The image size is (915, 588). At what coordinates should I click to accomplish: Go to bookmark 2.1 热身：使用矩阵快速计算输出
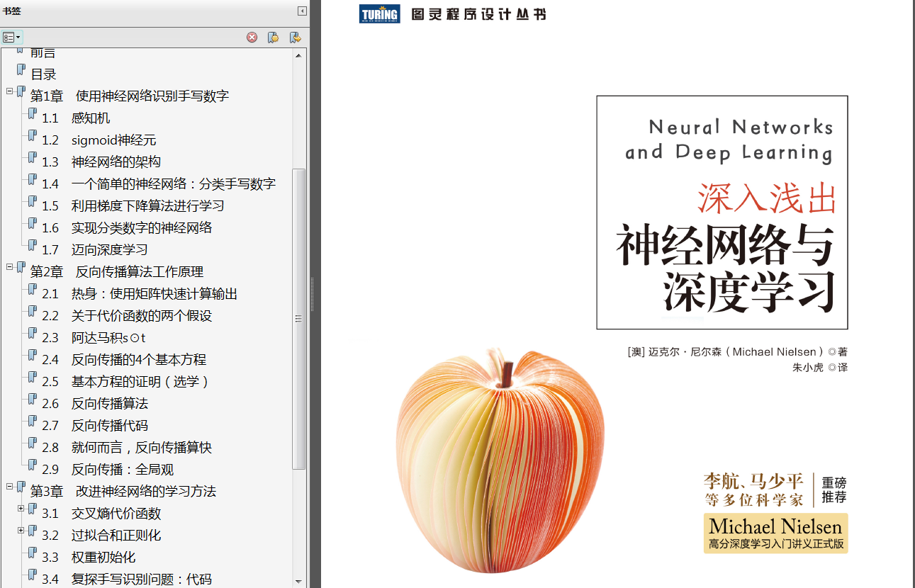point(140,294)
